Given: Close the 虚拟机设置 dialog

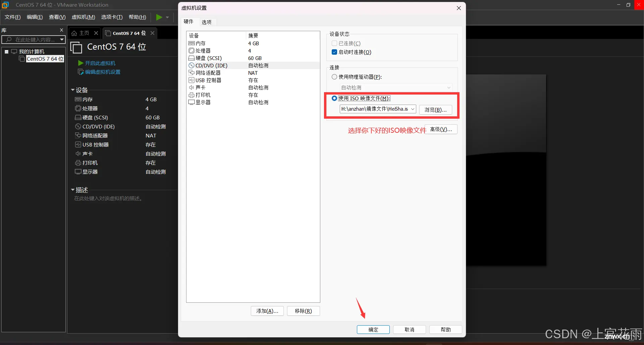Looking at the screenshot, I should pos(459,8).
